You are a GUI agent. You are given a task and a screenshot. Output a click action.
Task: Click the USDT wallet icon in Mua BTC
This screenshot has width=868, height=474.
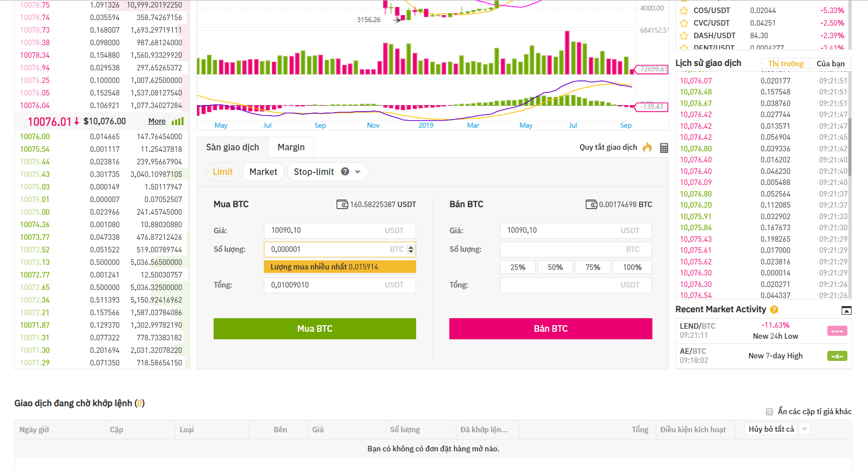(342, 205)
